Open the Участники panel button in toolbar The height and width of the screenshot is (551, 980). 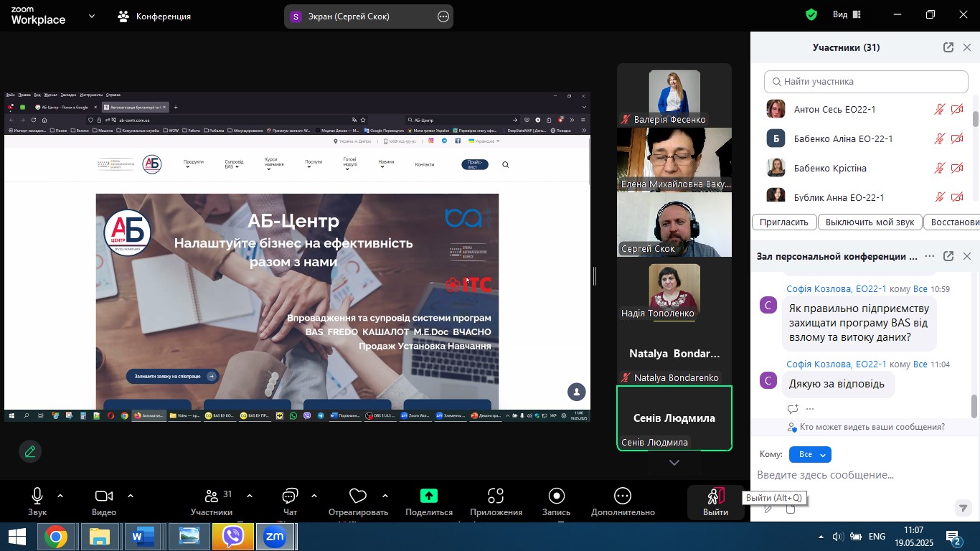212,501
